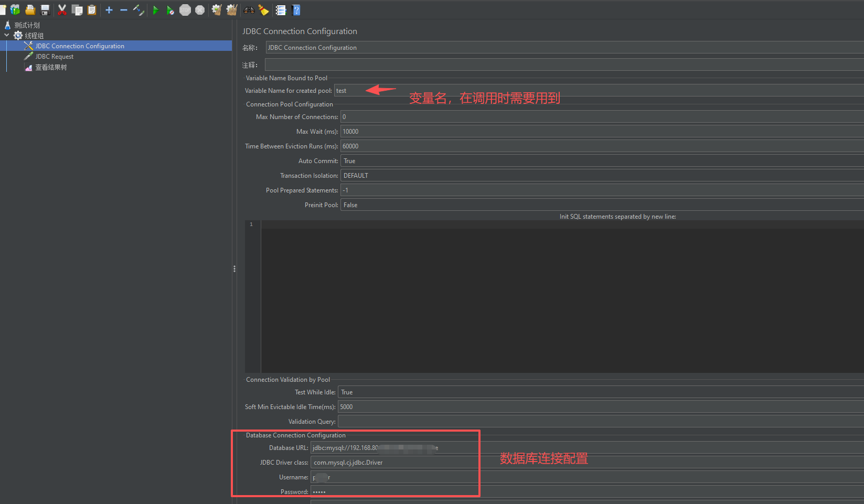This screenshot has height=504, width=864.
Task: Start the test with green play icon
Action: click(x=156, y=10)
